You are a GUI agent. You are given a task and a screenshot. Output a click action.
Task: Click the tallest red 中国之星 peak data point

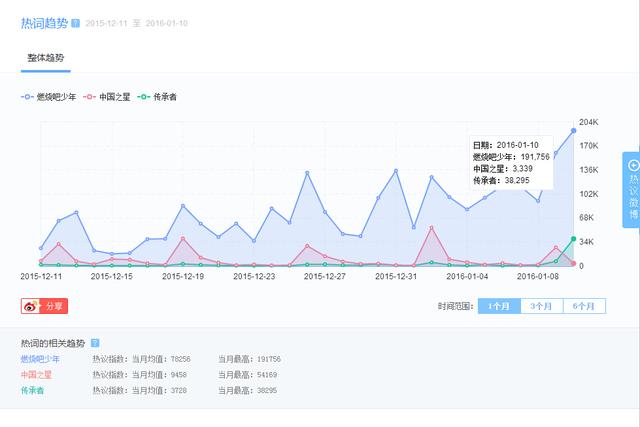(x=431, y=228)
